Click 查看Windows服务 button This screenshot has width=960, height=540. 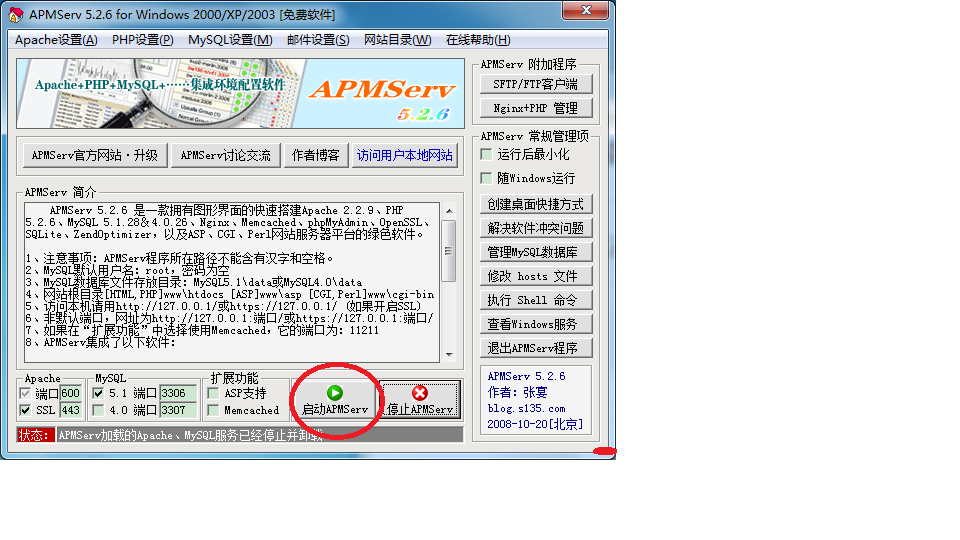[536, 324]
